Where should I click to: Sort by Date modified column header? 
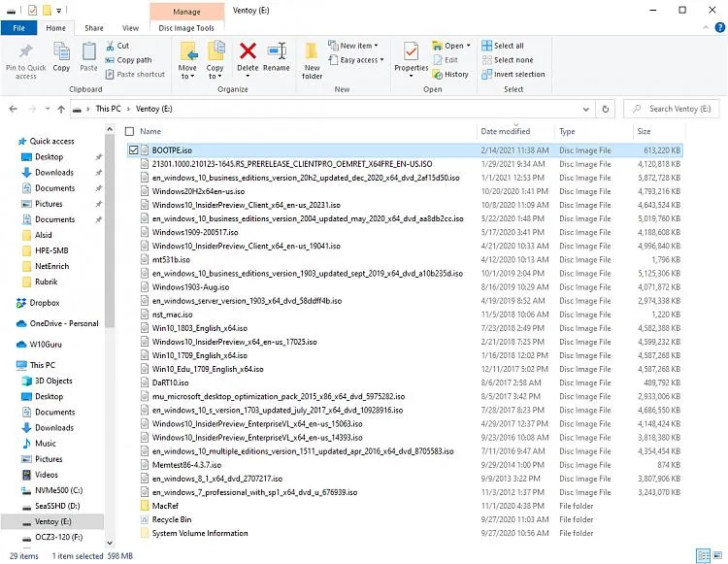[x=505, y=131]
